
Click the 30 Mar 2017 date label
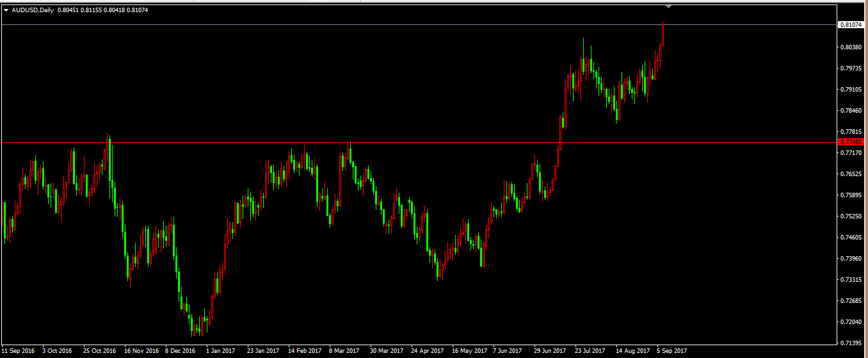coord(386,351)
